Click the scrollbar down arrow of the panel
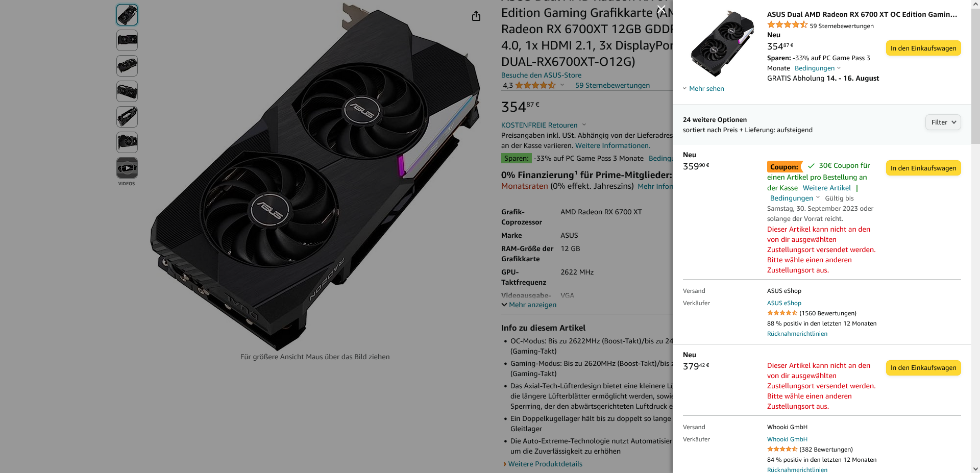Screen dimensions: 980x473 [975, 468]
